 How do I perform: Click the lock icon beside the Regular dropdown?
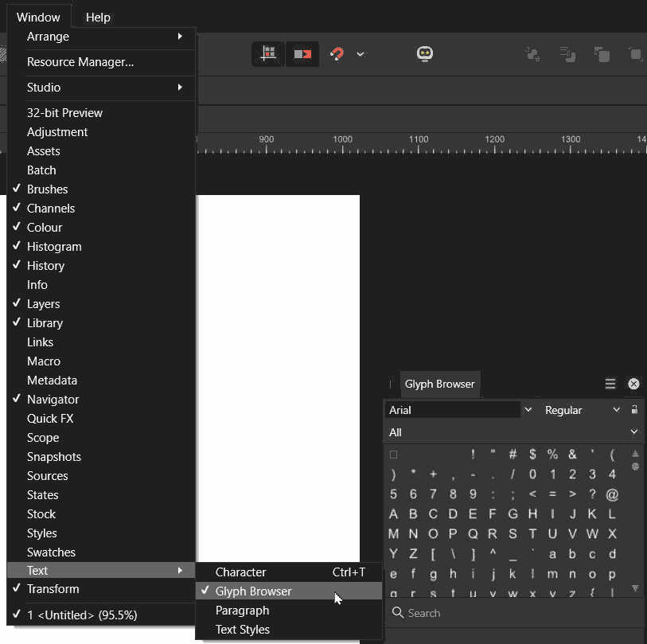coord(633,409)
